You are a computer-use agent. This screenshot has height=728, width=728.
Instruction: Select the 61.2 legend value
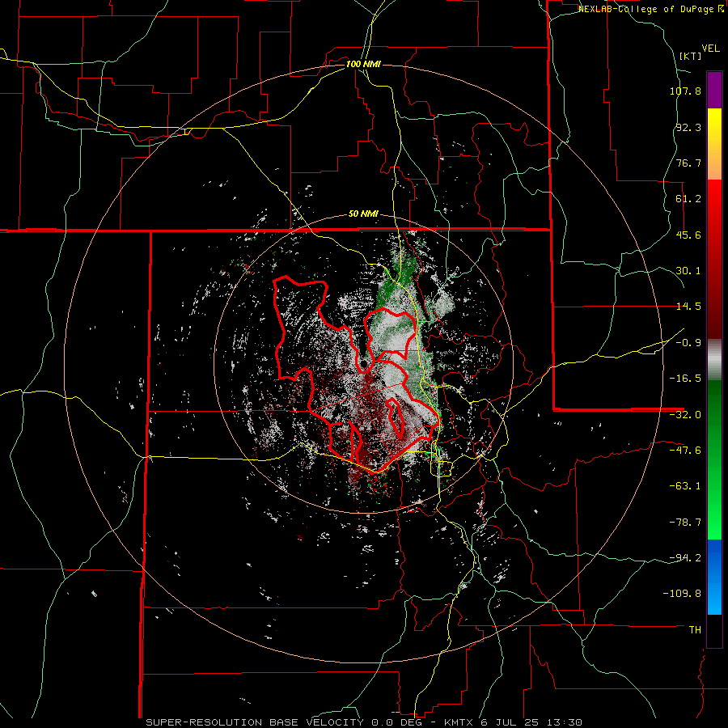point(688,199)
